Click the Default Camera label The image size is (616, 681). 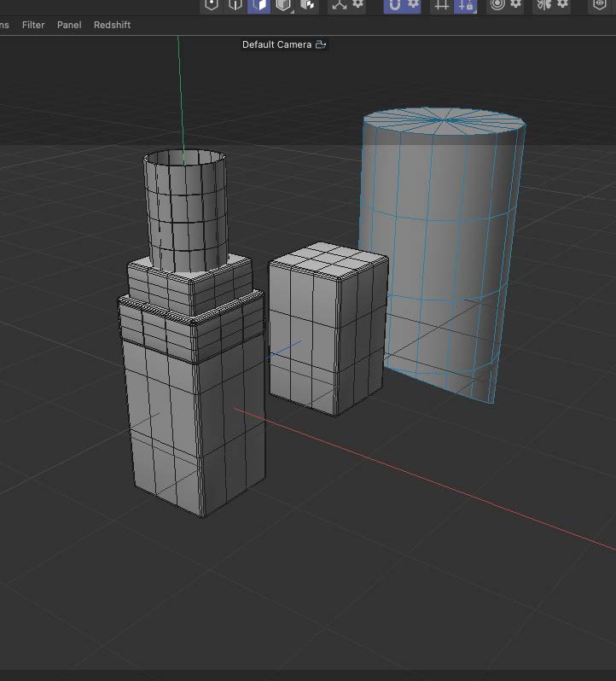pyautogui.click(x=276, y=44)
